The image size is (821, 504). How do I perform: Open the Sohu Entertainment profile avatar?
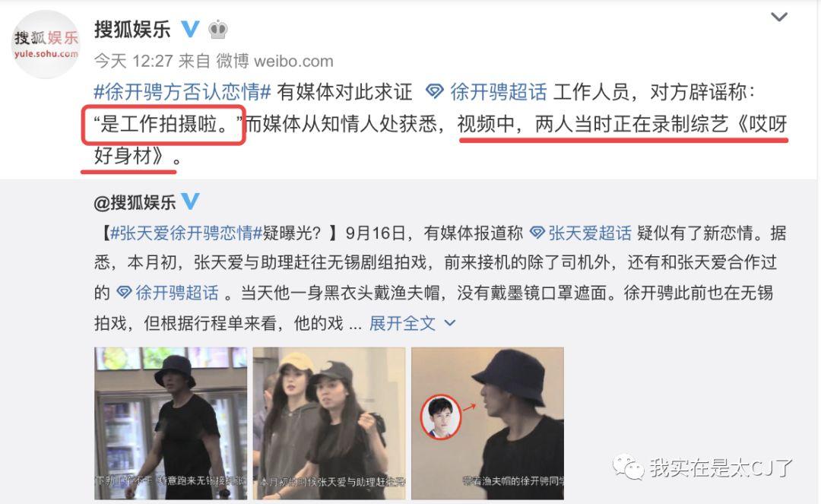pyautogui.click(x=46, y=45)
